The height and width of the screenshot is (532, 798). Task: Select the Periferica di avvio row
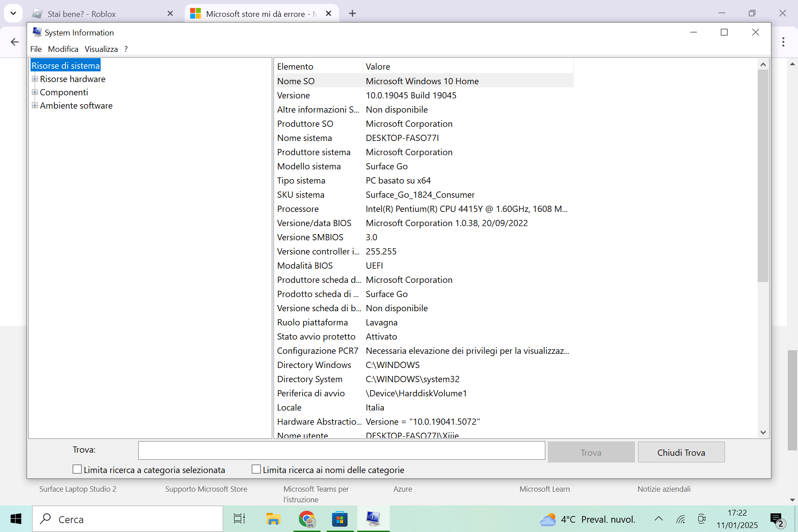(x=424, y=393)
